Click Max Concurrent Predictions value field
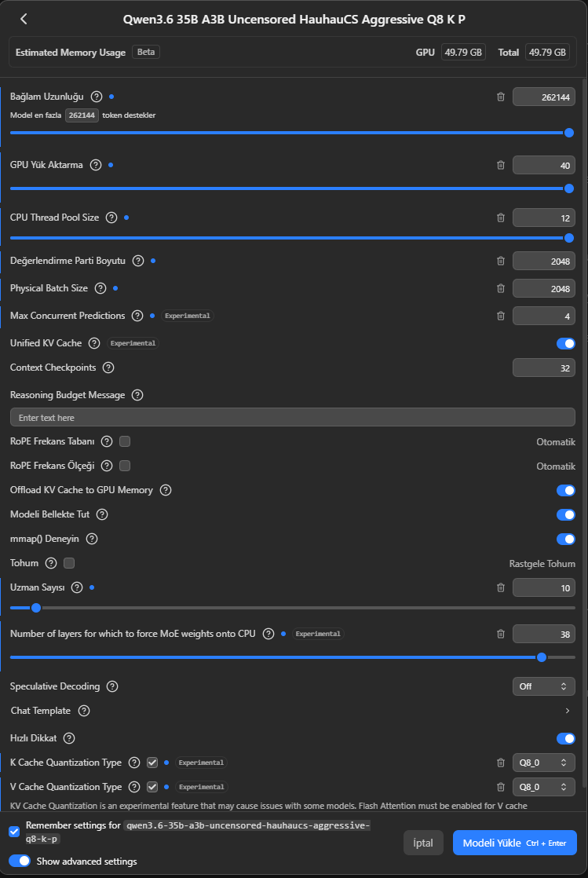Screen dimensions: 588x878 (544, 316)
